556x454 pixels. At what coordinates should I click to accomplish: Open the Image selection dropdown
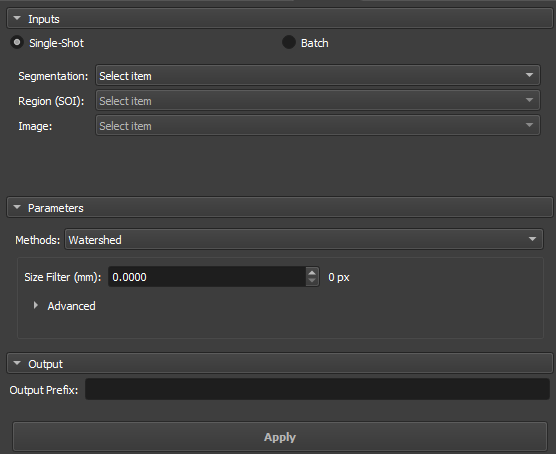pyautogui.click(x=318, y=125)
